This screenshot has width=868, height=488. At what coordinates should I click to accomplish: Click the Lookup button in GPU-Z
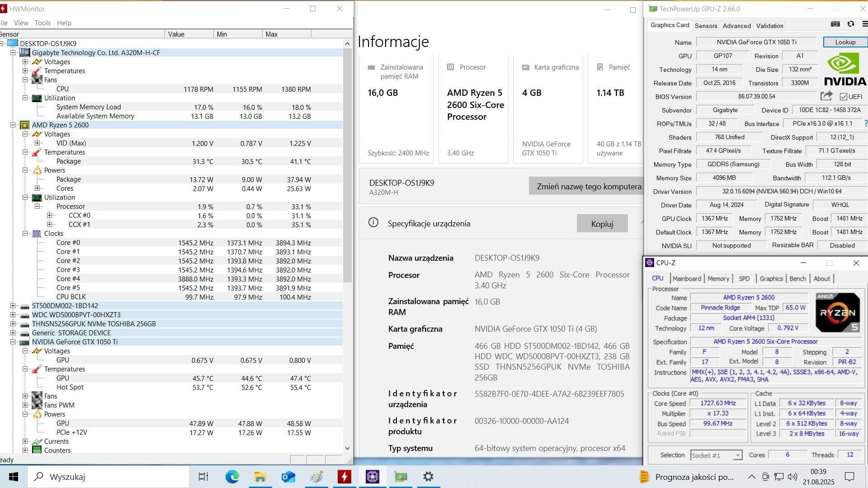[845, 42]
